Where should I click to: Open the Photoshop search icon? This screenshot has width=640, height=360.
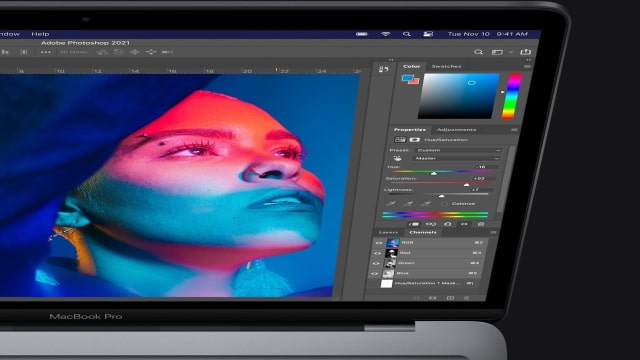tap(478, 52)
